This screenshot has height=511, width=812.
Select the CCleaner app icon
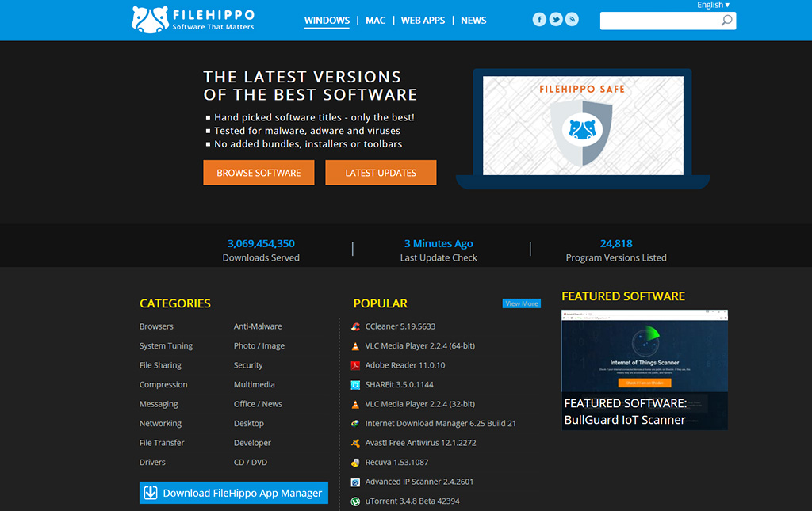coord(354,326)
